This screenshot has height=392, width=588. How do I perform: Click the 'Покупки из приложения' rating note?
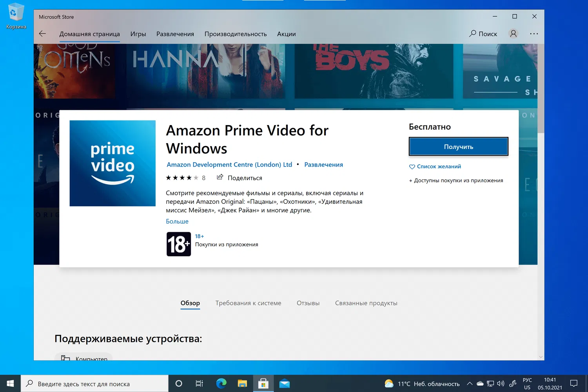tap(227, 245)
